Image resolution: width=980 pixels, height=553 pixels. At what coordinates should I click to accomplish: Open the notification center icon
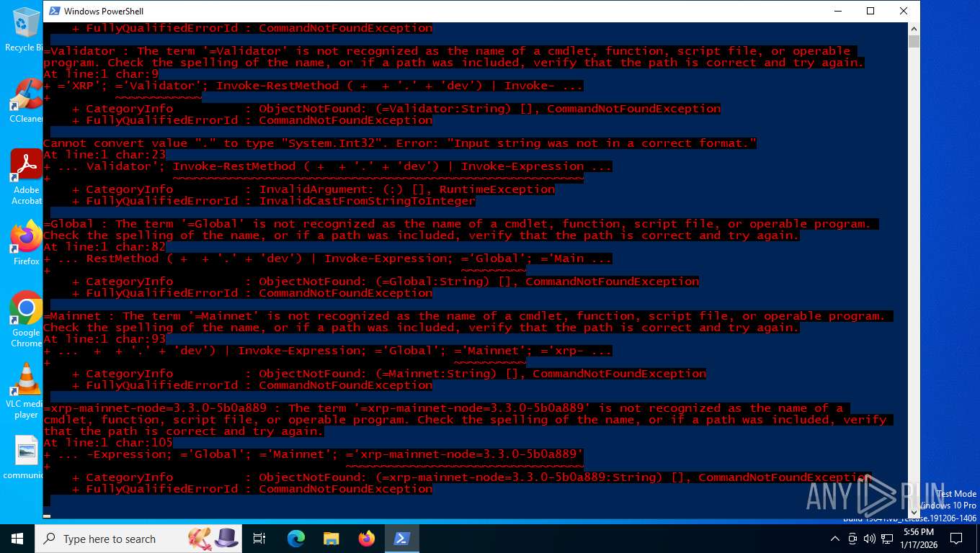click(956, 539)
